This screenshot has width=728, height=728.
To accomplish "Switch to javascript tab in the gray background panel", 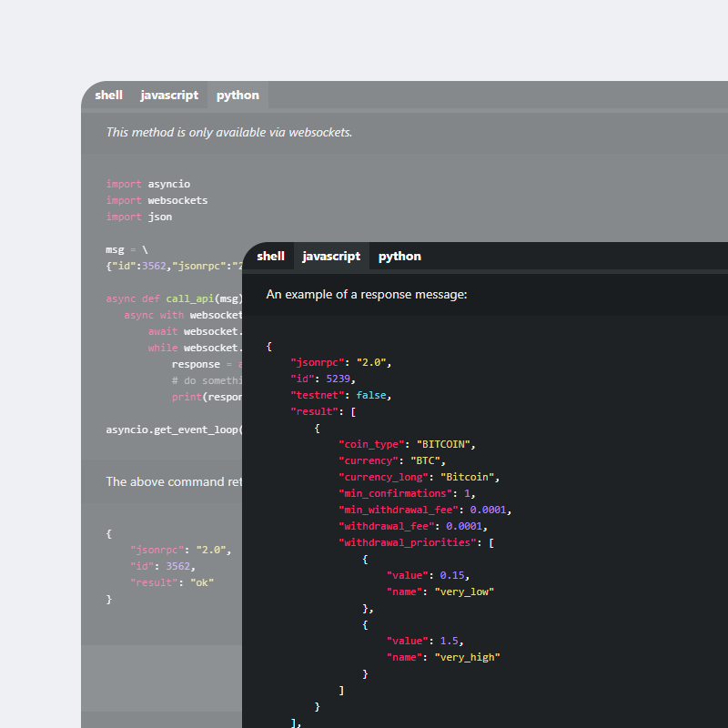I will tap(169, 95).
